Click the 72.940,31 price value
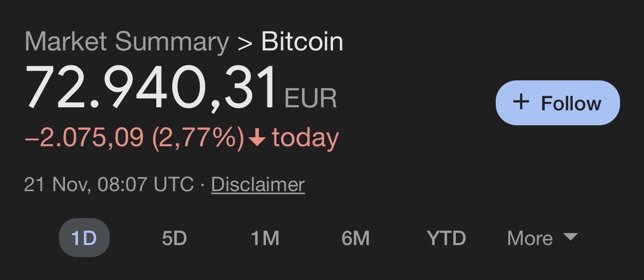 (x=151, y=88)
